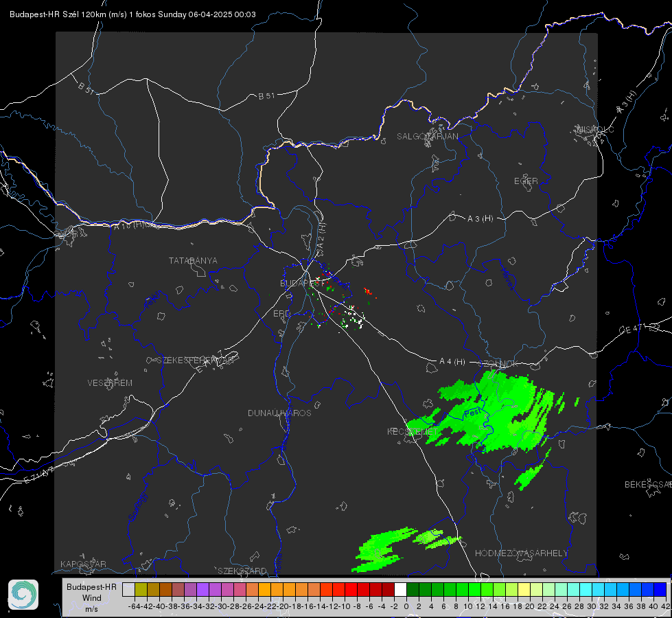Click the A 4 (H) road label
672x618 pixels.
(452, 362)
